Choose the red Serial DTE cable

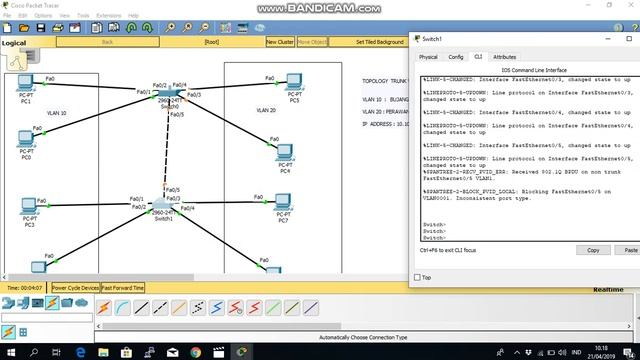pos(254,308)
